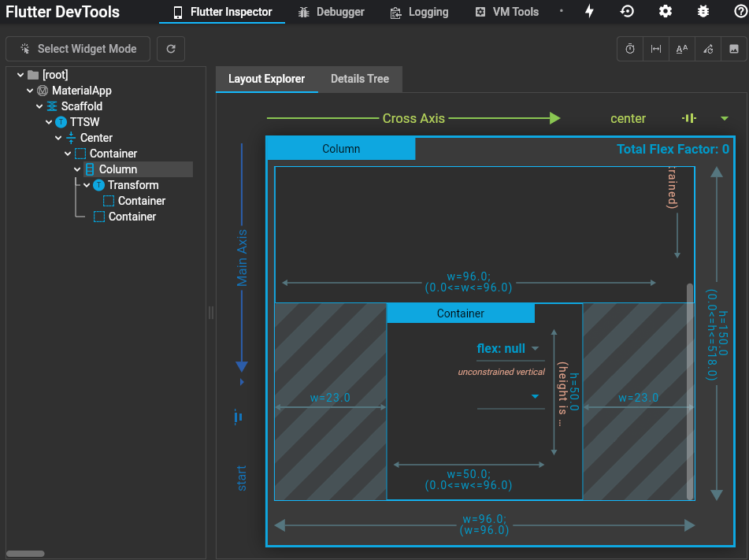Image resolution: width=749 pixels, height=560 pixels.
Task: Open the help question mark icon
Action: point(741,12)
